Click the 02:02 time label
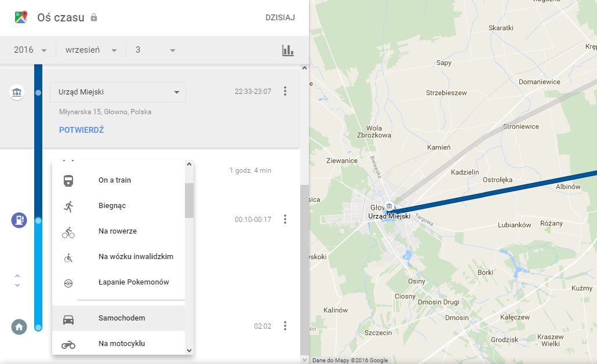The image size is (597, 364). tap(263, 326)
